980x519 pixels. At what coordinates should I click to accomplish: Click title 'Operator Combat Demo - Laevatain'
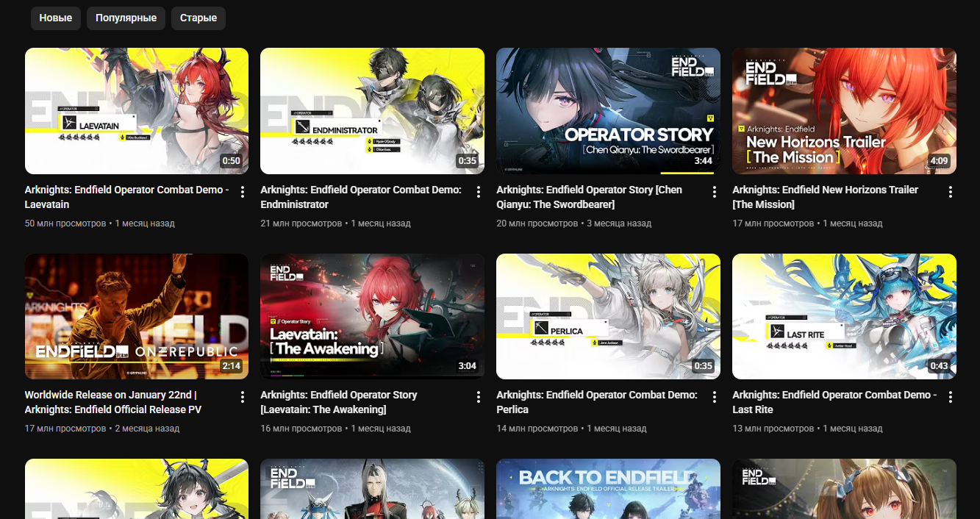pos(126,197)
